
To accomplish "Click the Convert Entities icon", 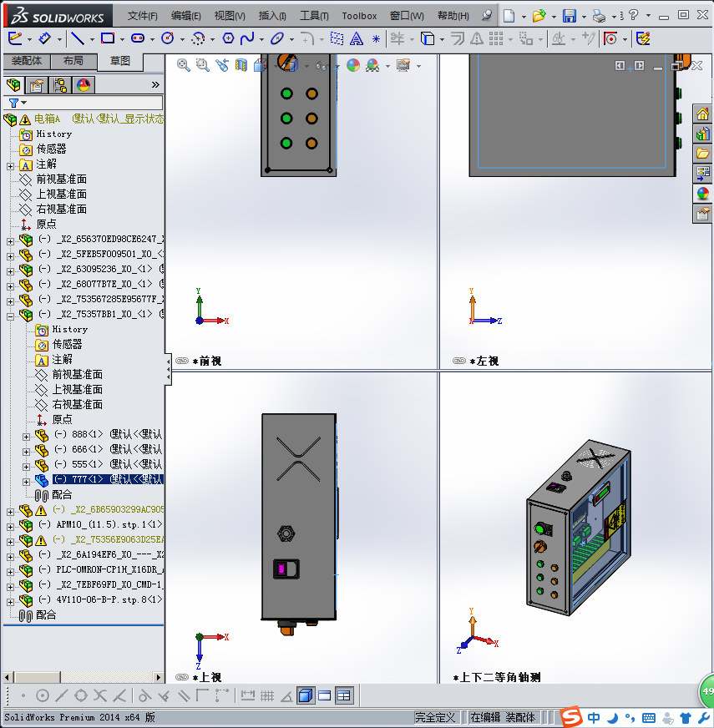I will pyautogui.click(x=428, y=38).
